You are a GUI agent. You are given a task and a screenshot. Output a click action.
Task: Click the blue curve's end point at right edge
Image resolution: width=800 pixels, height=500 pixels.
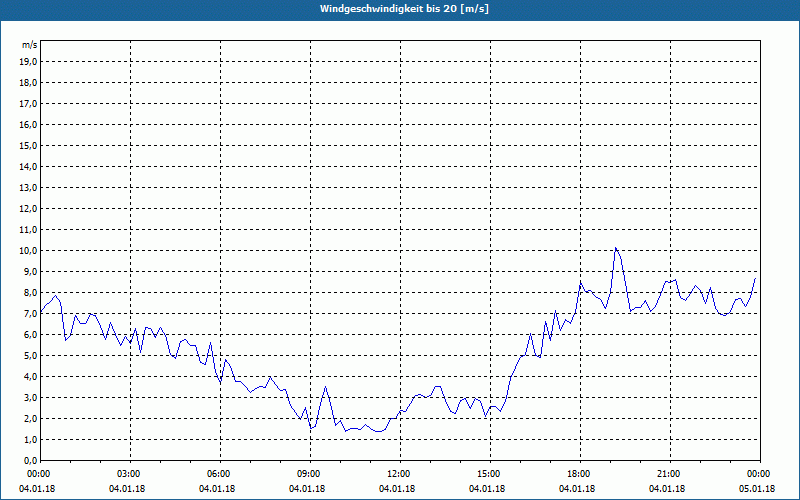(756, 277)
